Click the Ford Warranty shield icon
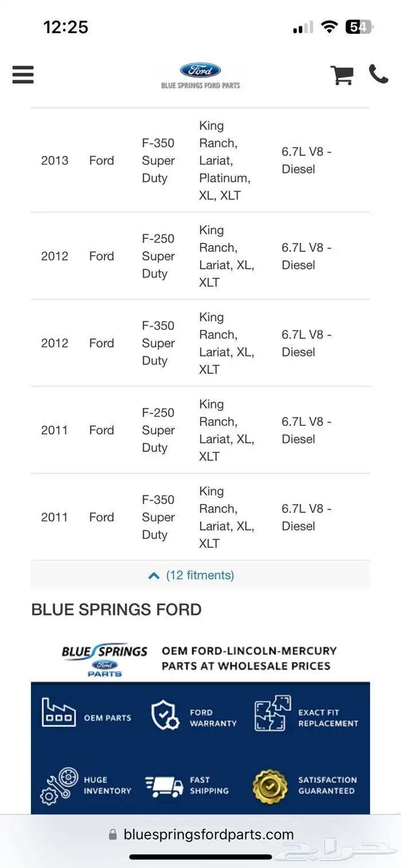 click(x=165, y=715)
